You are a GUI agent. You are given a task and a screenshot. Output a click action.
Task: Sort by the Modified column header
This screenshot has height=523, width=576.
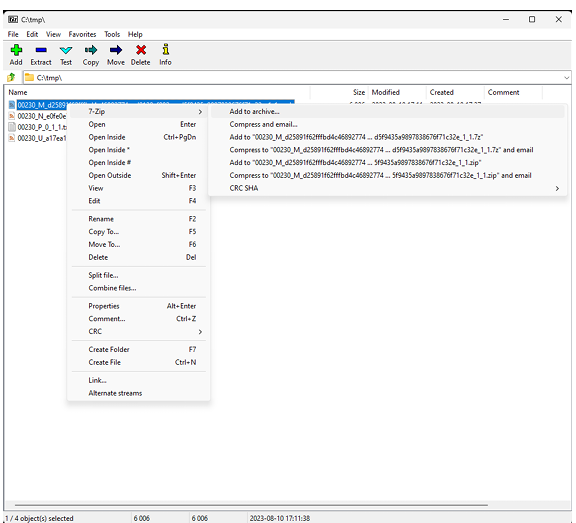pos(397,93)
